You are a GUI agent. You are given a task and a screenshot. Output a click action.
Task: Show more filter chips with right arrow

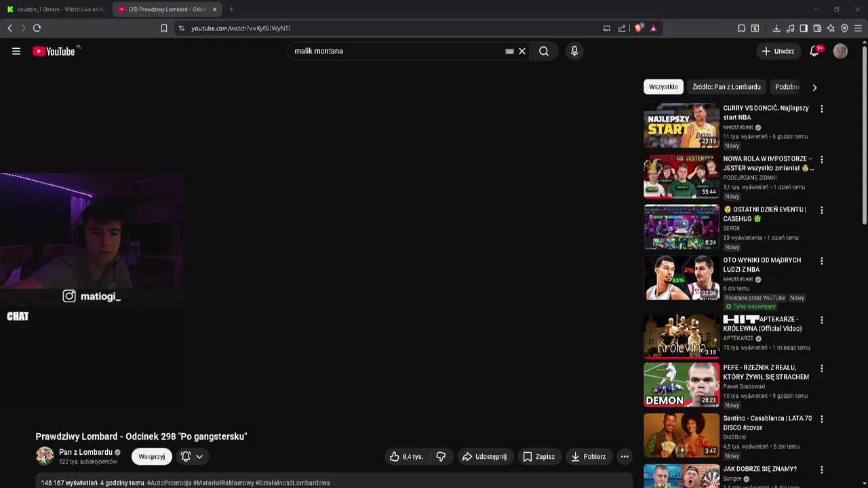[x=814, y=87]
